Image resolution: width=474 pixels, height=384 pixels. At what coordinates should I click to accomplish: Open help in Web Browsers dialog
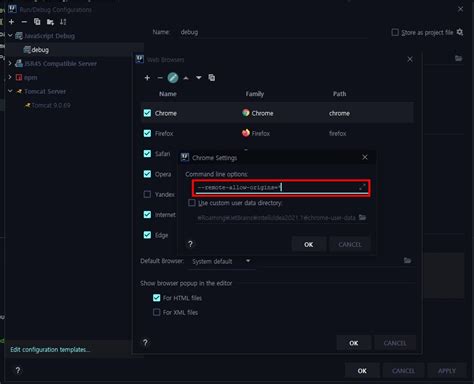click(x=145, y=342)
